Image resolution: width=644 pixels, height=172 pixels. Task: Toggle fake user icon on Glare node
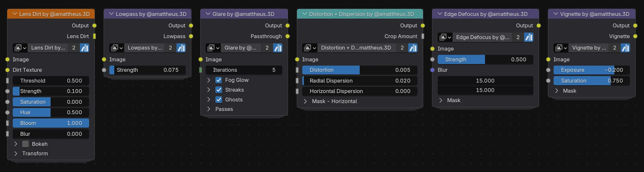(278, 48)
